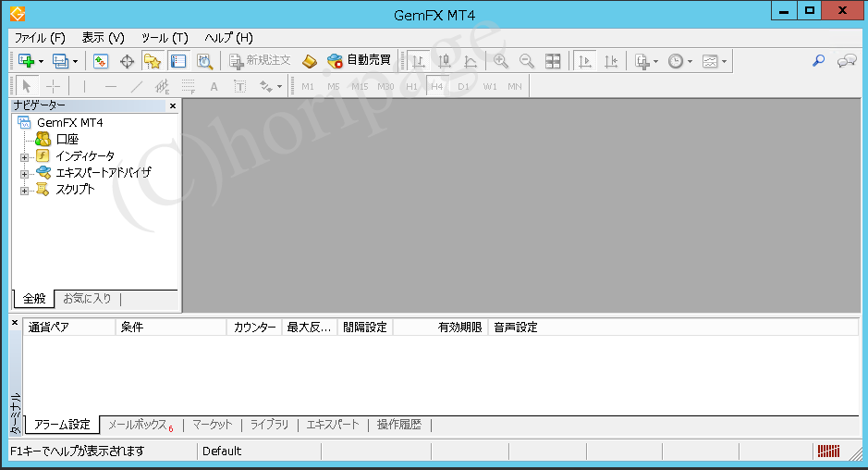Open the Strategy Tester icon
868x470 pixels.
coord(204,61)
